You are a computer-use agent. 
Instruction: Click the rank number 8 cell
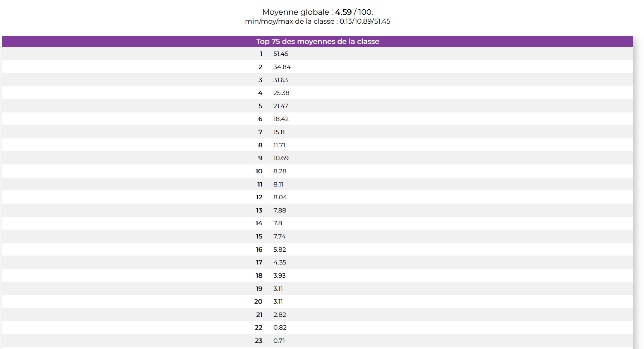[260, 145]
